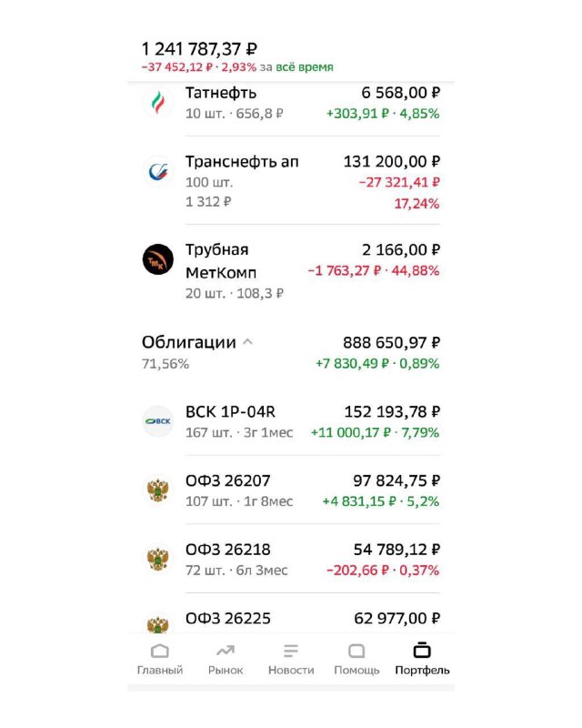The height and width of the screenshot is (728, 582).
Task: Open the Помощь help tab
Action: pyautogui.click(x=356, y=659)
